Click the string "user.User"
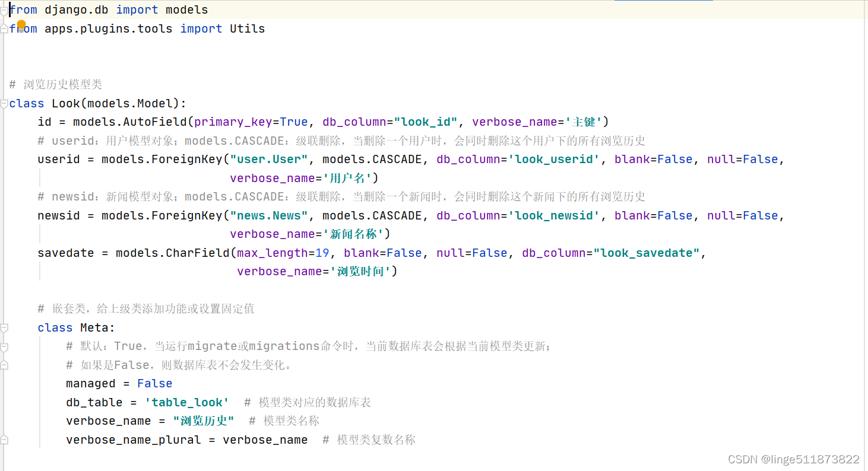 pyautogui.click(x=269, y=159)
